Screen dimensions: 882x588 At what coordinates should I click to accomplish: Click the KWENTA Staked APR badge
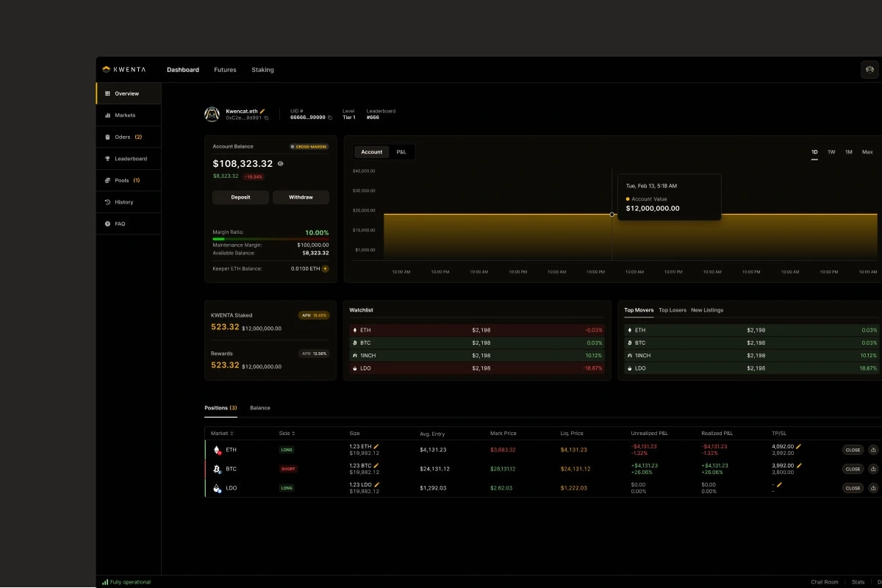pyautogui.click(x=313, y=315)
